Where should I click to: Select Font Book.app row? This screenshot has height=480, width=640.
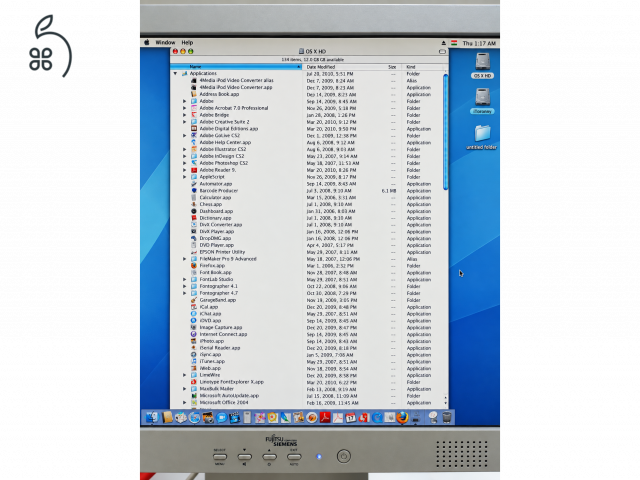point(306,273)
